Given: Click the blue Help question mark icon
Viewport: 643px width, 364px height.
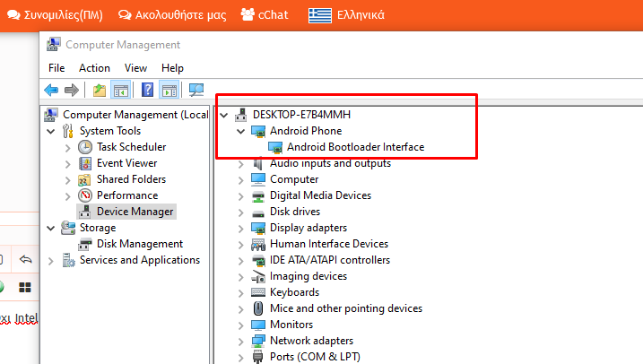Looking at the screenshot, I should pyautogui.click(x=147, y=90).
